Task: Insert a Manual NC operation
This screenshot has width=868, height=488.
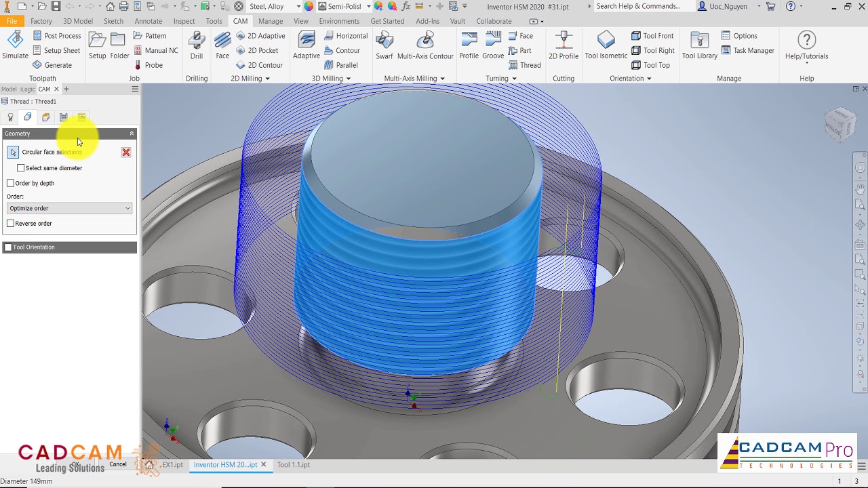Action: (156, 51)
